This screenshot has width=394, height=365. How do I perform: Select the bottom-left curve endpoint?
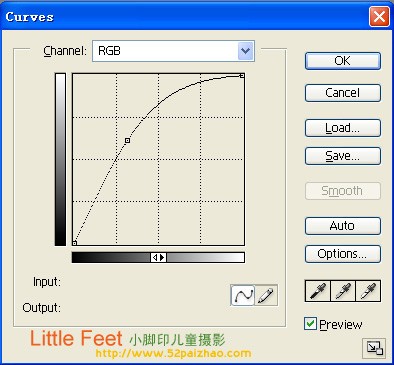click(x=75, y=243)
